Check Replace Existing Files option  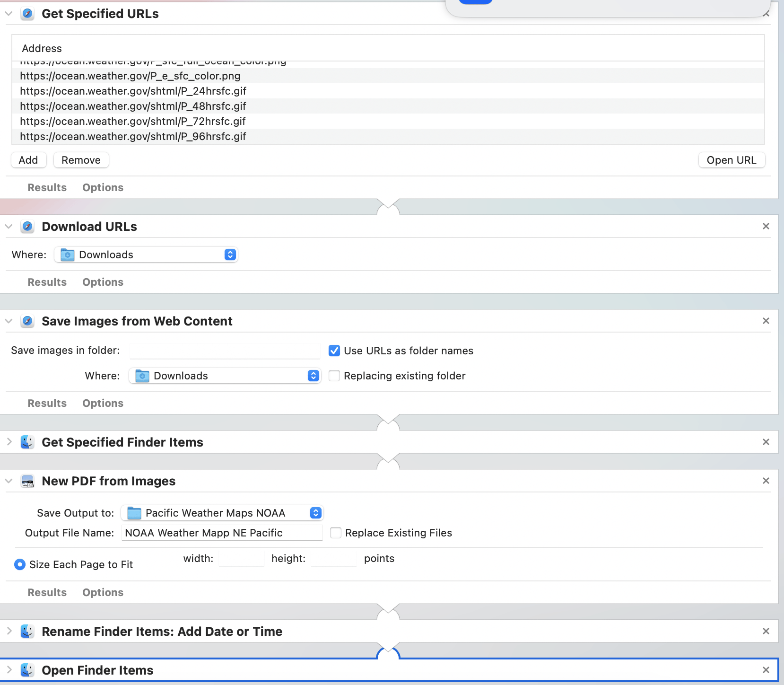pos(336,533)
